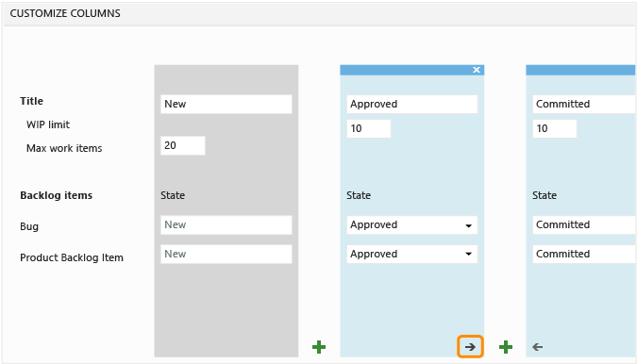Click the Committed column's WIP limit field

(555, 128)
